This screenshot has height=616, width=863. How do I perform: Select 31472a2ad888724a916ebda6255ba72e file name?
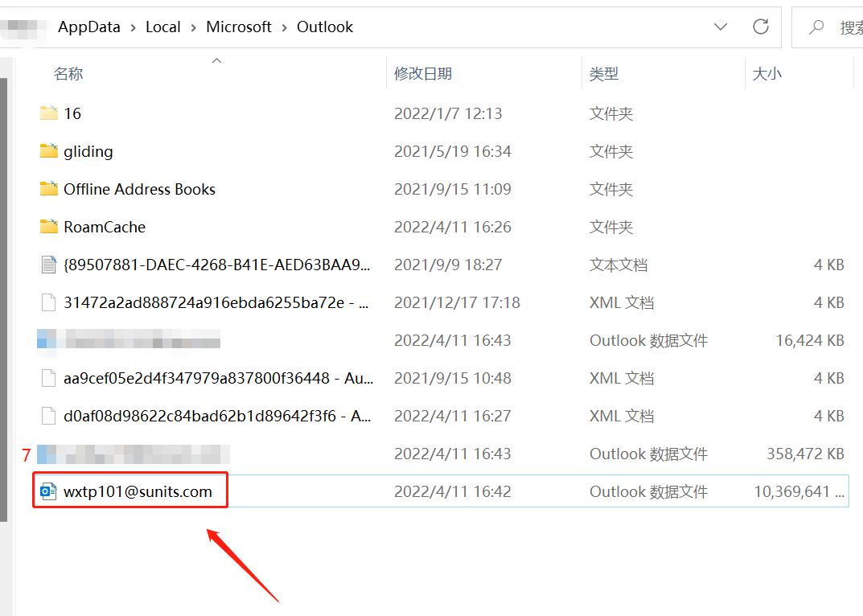pos(216,302)
